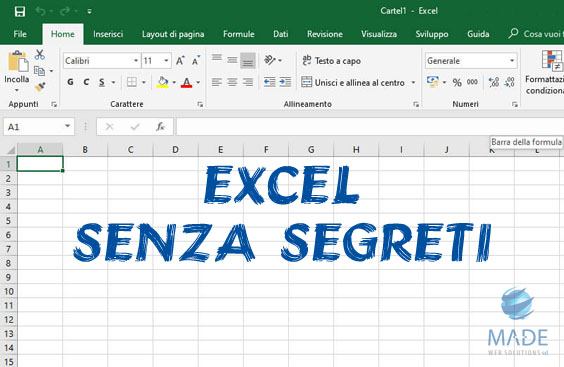The image size is (564, 367).
Task: Open the Sviluppo tab
Action: pyautogui.click(x=432, y=34)
